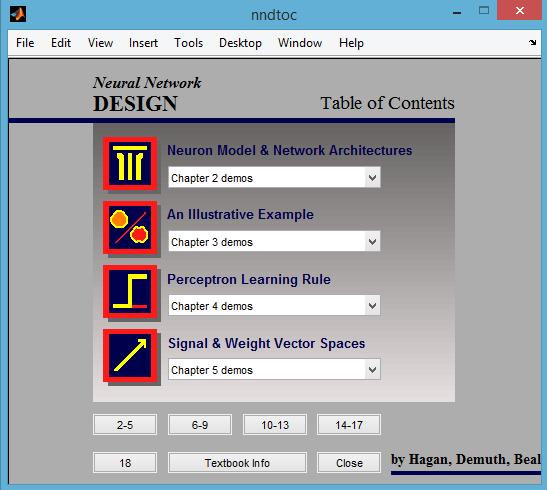Go to chapters 6-9
The height and width of the screenshot is (490, 547).
pos(200,424)
